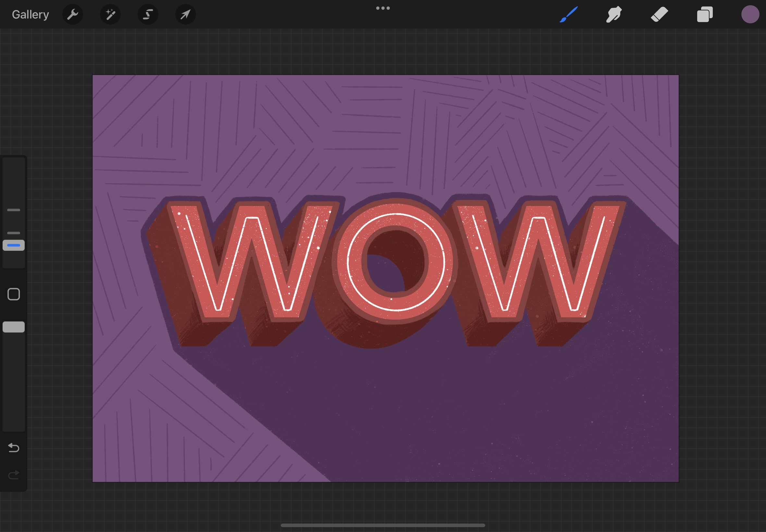The image size is (766, 532).
Task: Tap the blue tick mark on the size slider
Action: coord(13,245)
